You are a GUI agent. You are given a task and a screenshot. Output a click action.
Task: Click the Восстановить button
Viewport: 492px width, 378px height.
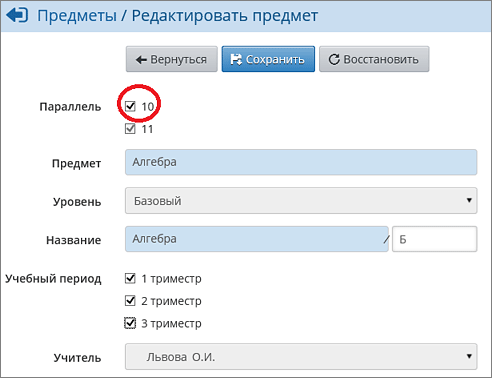point(374,59)
